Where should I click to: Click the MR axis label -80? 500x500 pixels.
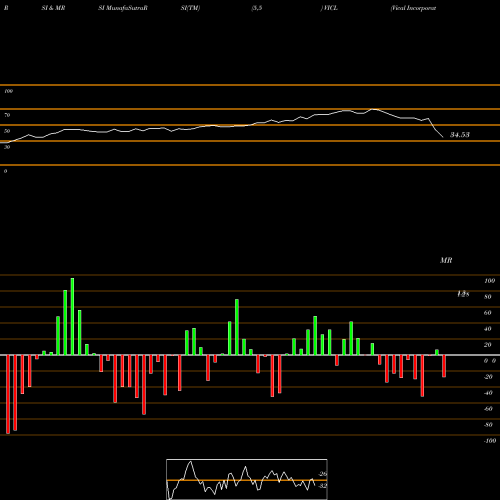click(488, 425)
